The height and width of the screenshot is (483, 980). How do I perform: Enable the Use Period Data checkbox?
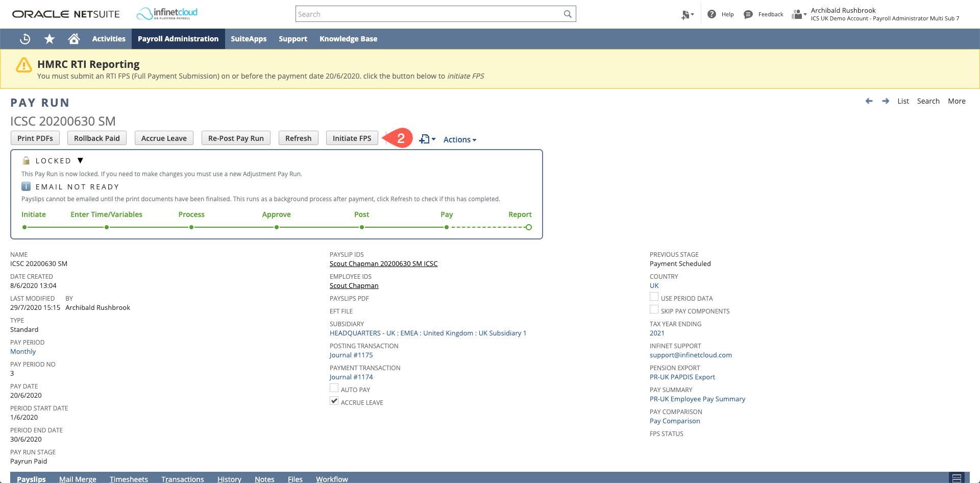(654, 297)
